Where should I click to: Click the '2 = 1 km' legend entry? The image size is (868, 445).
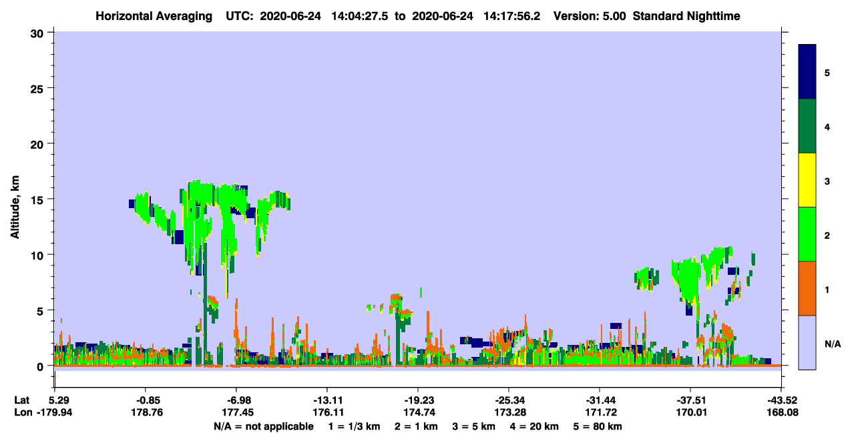(416, 426)
